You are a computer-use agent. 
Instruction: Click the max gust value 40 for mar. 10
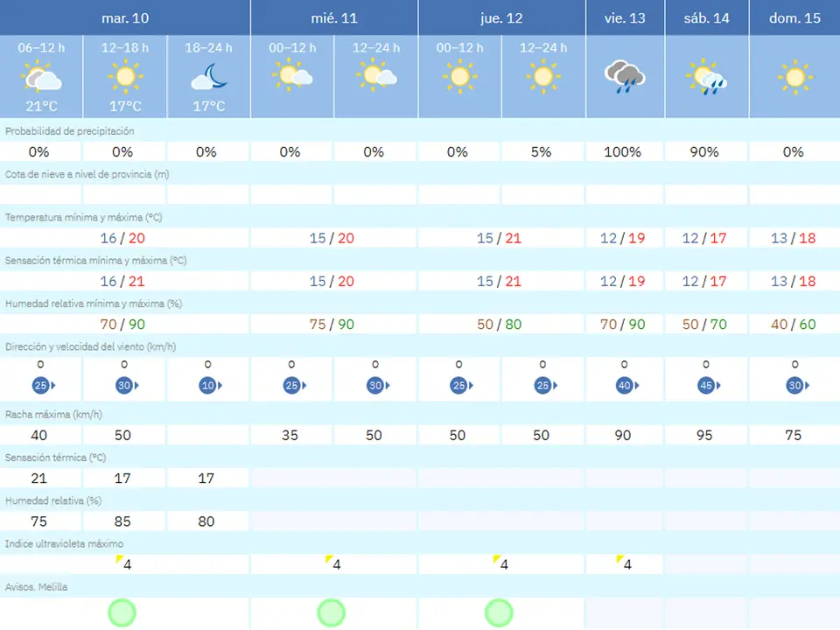pyautogui.click(x=38, y=435)
